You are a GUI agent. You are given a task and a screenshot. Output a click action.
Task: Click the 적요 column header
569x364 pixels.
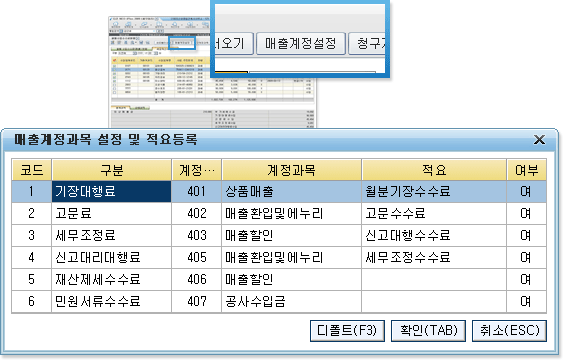(x=434, y=170)
